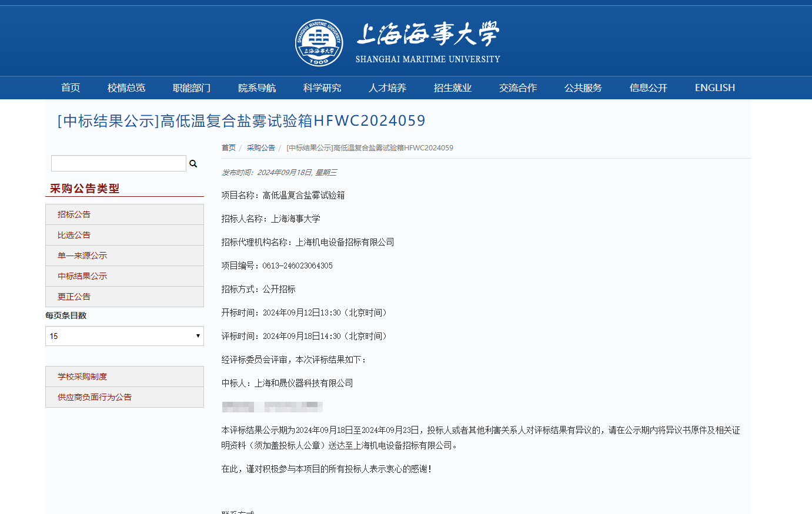Open 供应商负面行为公告 sidebar link
The height and width of the screenshot is (514, 812).
coord(125,397)
